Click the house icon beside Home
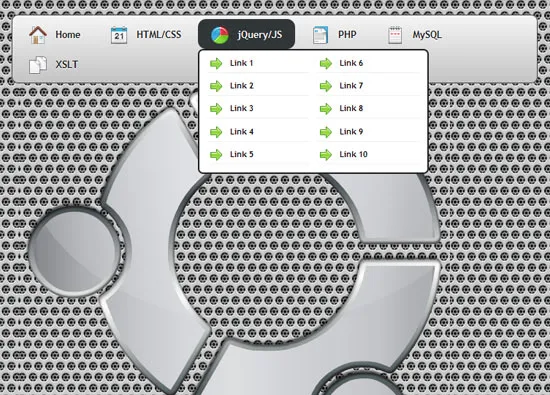 (x=38, y=35)
